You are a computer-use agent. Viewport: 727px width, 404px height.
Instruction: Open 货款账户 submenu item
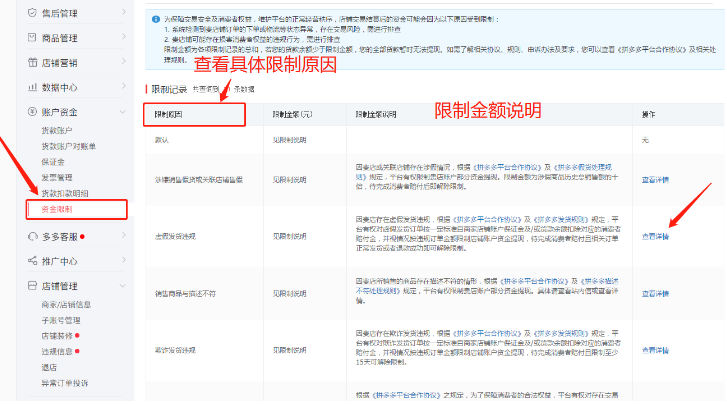(x=57, y=131)
